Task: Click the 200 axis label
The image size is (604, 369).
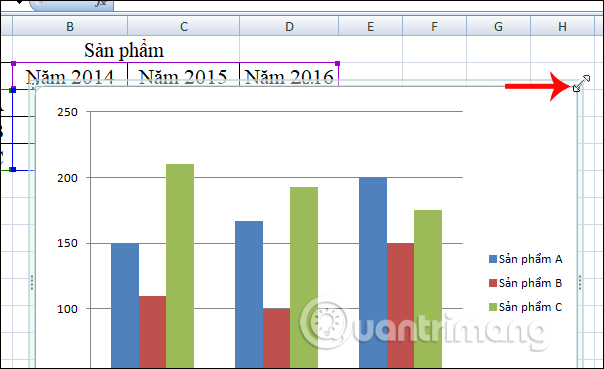Action: click(67, 178)
